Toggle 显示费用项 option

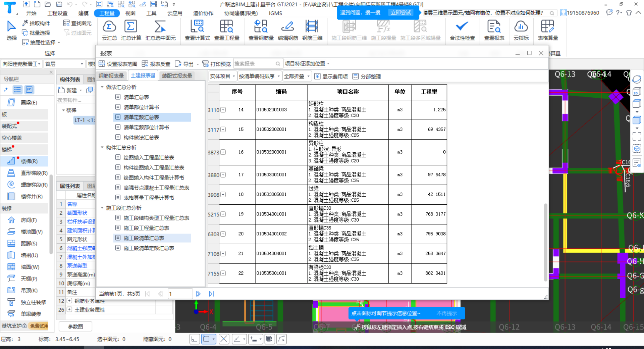click(x=331, y=77)
